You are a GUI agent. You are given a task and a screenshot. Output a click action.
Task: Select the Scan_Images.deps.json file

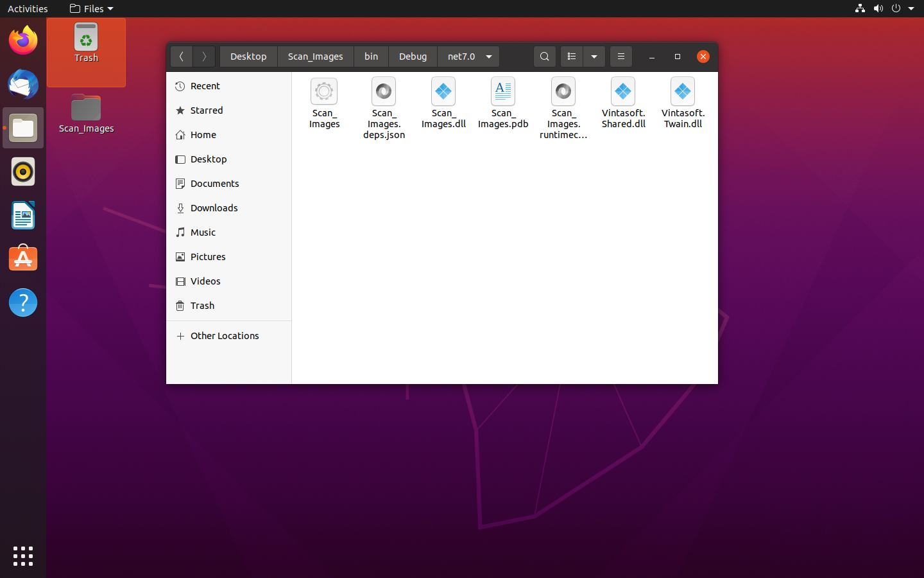(384, 92)
